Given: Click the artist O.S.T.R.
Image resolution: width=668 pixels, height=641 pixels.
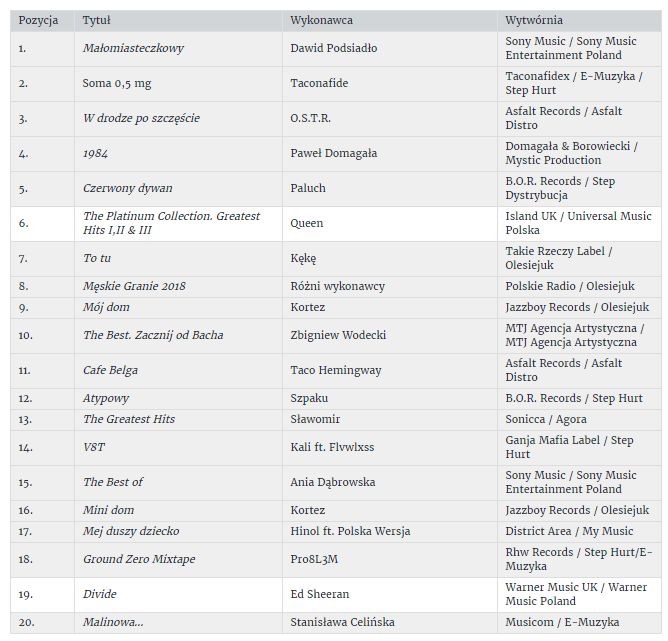Looking at the screenshot, I should click(x=310, y=118).
